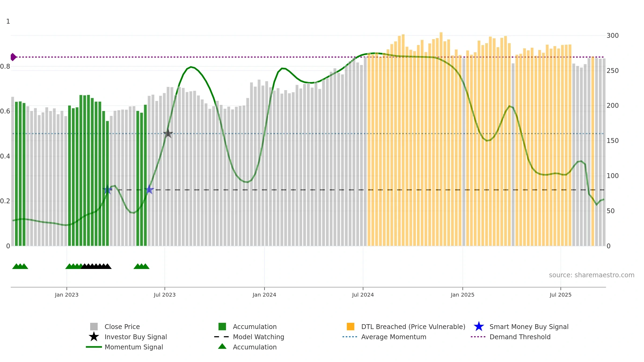The height and width of the screenshot is (362, 644).
Task: Toggle the Demand Threshold legend entry
Action: click(x=520, y=337)
